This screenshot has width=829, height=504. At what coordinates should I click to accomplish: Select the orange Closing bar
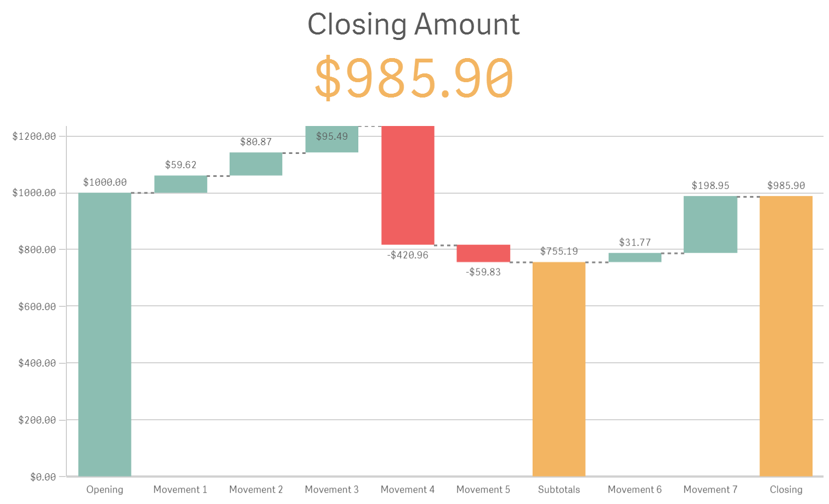click(786, 336)
